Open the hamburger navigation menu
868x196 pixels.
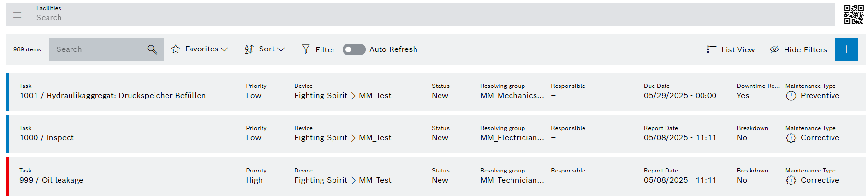point(17,15)
